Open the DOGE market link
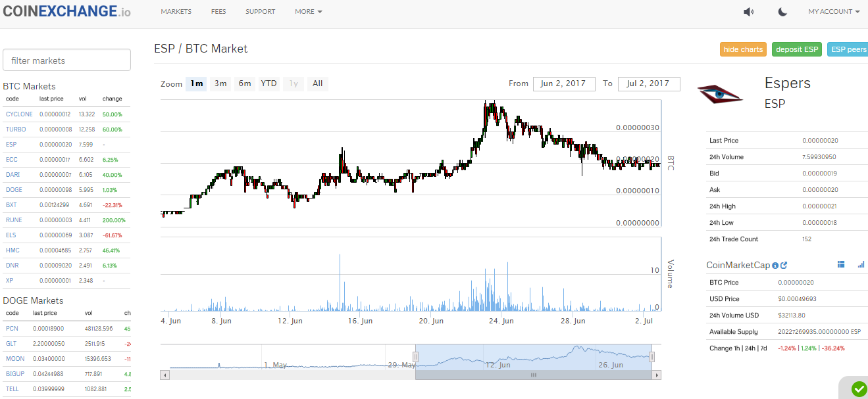 (14, 190)
